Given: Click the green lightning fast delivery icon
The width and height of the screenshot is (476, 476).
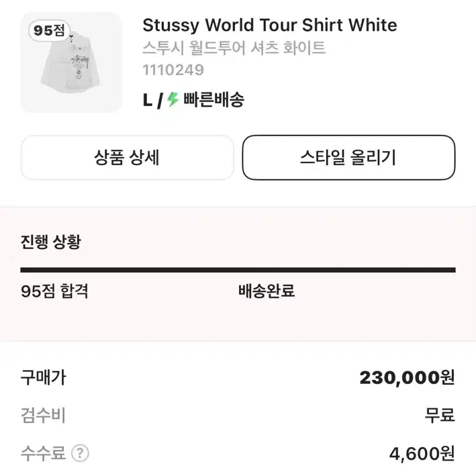Looking at the screenshot, I should tap(173, 99).
